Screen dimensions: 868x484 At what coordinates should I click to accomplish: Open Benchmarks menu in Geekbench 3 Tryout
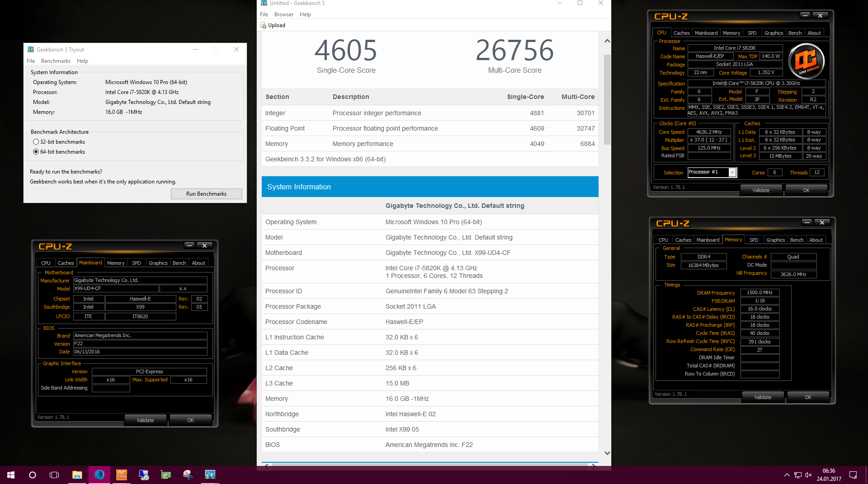click(x=56, y=61)
